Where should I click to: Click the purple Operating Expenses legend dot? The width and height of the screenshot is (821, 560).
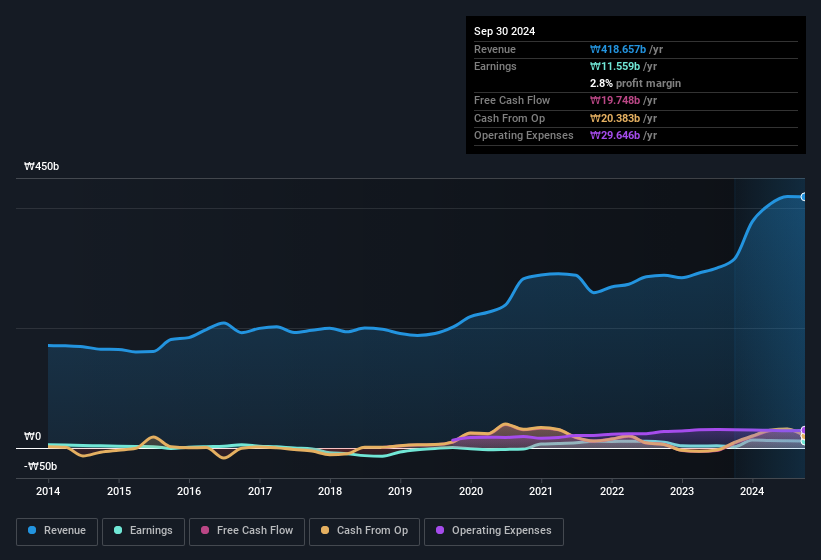click(440, 531)
